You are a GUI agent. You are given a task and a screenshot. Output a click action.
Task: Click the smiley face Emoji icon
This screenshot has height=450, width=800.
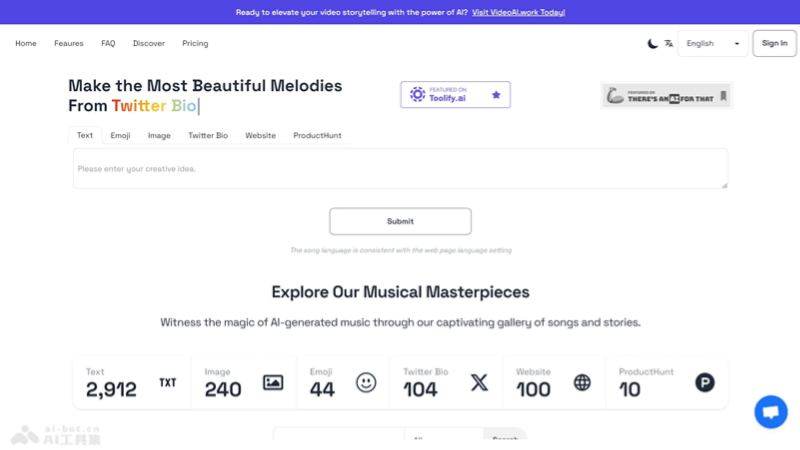[x=366, y=382]
